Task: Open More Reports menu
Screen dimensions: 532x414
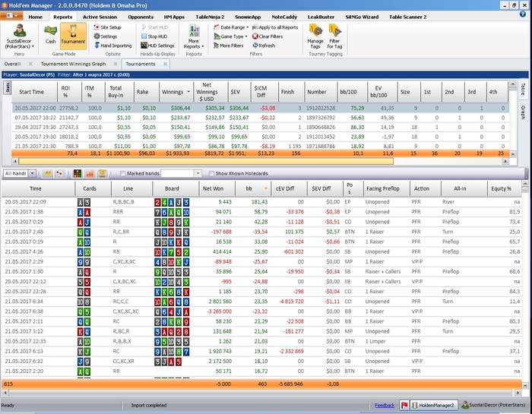Action: 194,36
